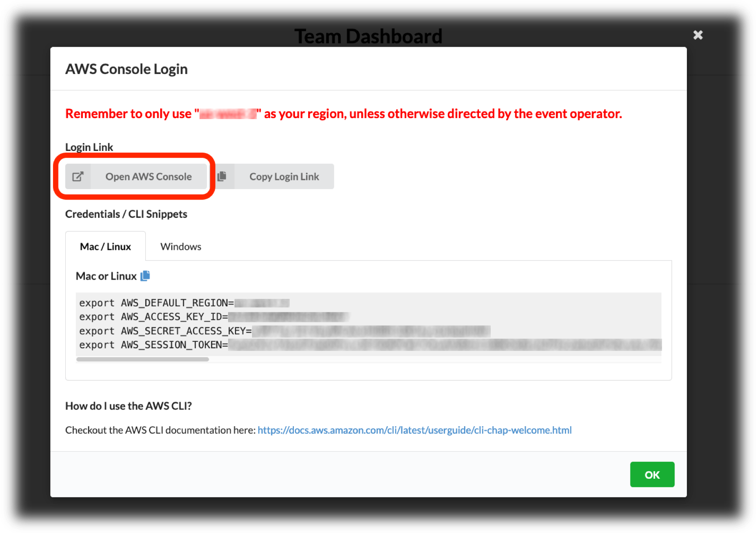756x533 pixels.
Task: Click the 'Mac or Linux' heading text
Action: (106, 276)
